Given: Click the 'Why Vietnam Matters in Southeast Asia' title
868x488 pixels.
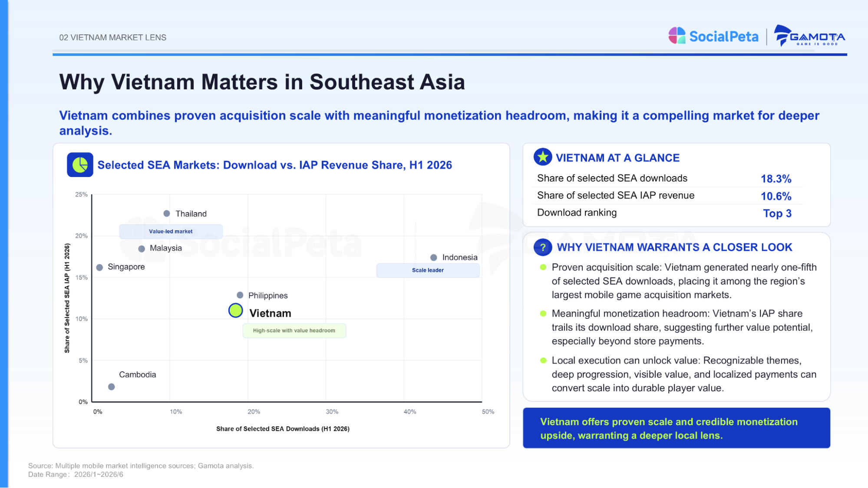Looking at the screenshot, I should pyautogui.click(x=262, y=82).
